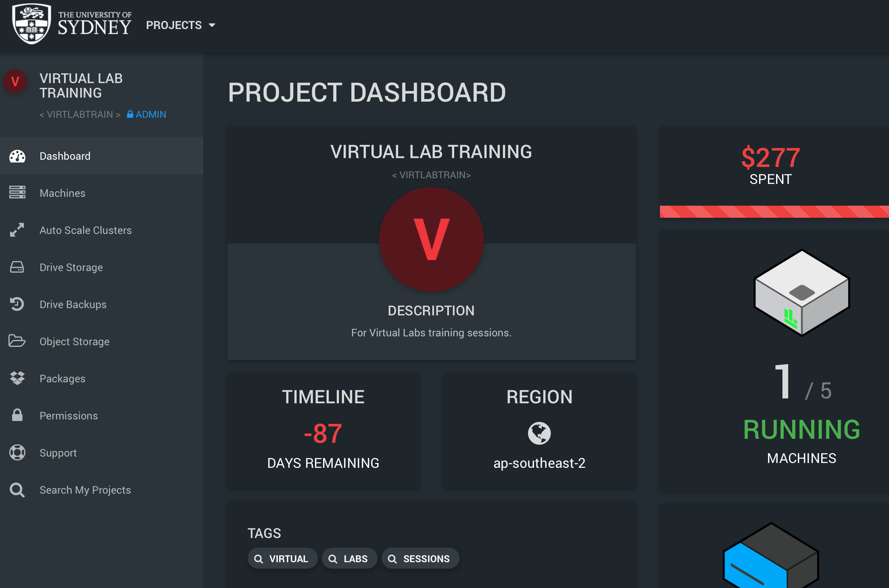This screenshot has width=889, height=588.
Task: Click the search icon in VIRTUAL tag
Action: point(259,559)
